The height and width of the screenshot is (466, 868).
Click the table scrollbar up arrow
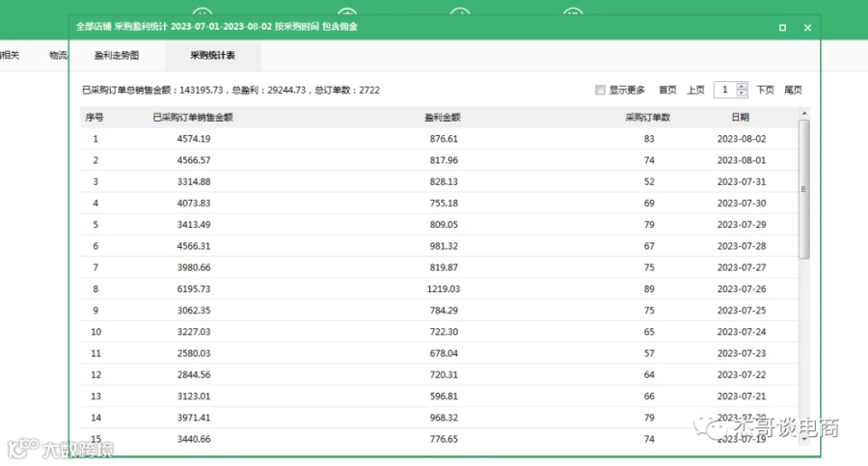[804, 114]
